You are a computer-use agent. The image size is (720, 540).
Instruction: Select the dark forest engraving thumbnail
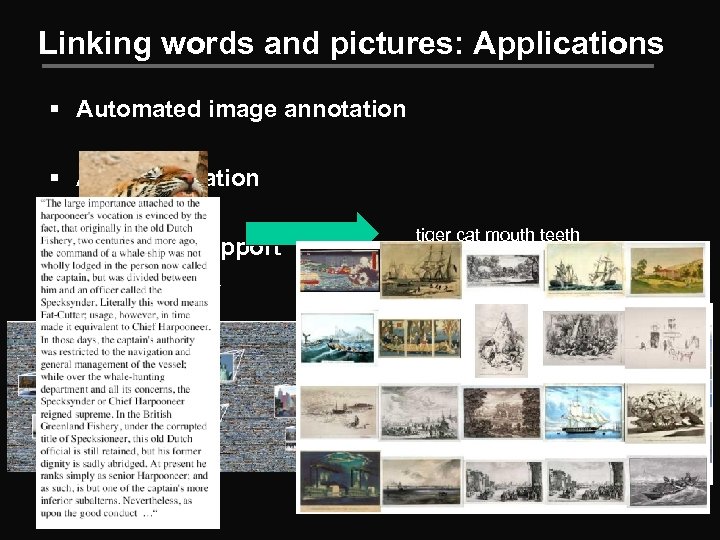(502, 413)
